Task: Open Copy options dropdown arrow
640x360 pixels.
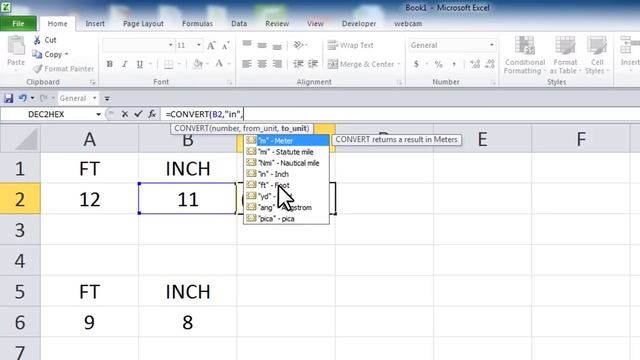Action: point(67,54)
